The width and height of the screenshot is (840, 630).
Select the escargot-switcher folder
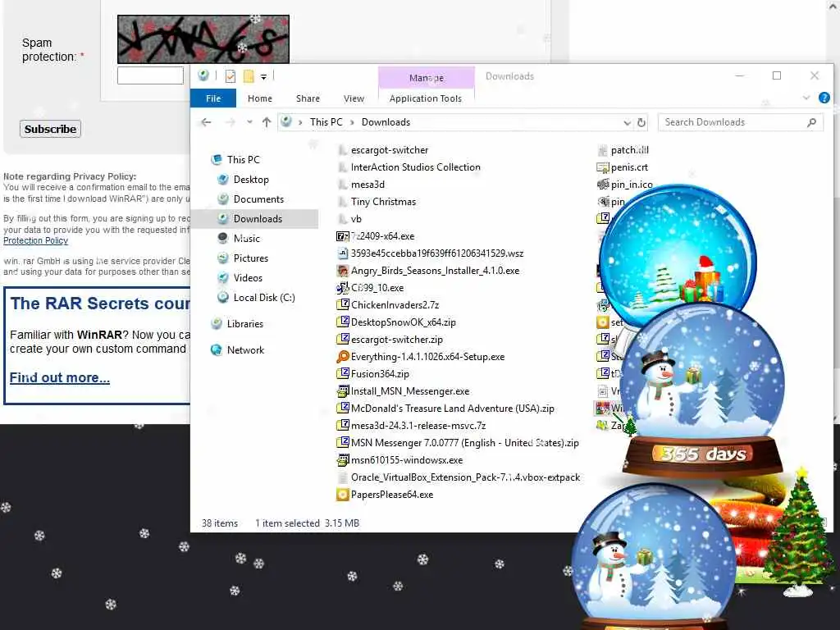pos(384,150)
